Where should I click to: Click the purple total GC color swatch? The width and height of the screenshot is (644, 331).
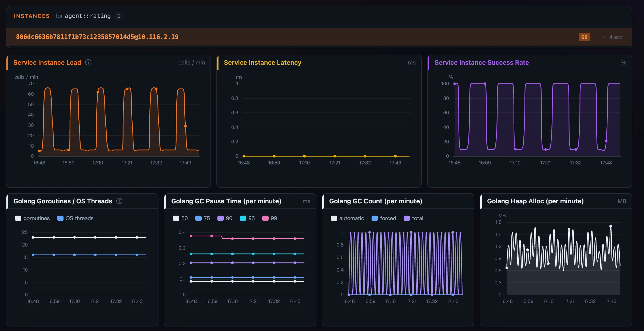pos(407,218)
